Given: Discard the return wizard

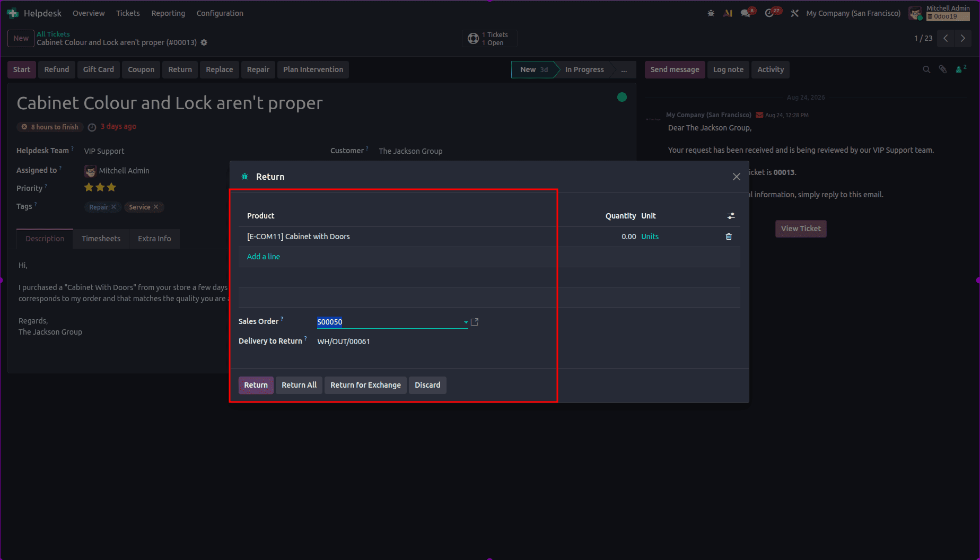Looking at the screenshot, I should pyautogui.click(x=427, y=385).
